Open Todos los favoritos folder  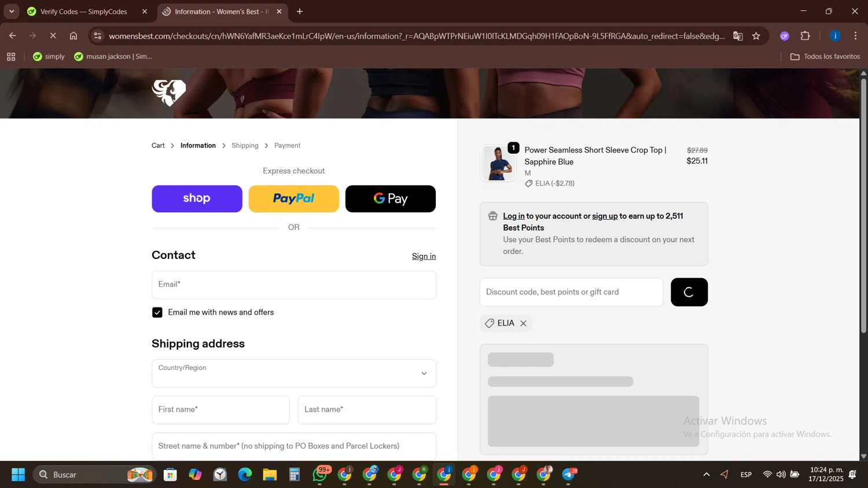point(825,57)
